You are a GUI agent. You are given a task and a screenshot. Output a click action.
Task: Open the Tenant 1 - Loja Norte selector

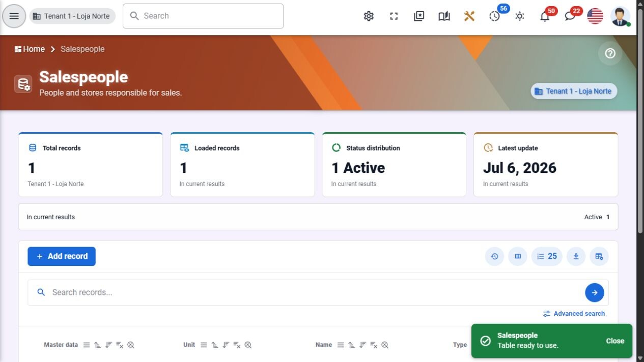coord(72,16)
